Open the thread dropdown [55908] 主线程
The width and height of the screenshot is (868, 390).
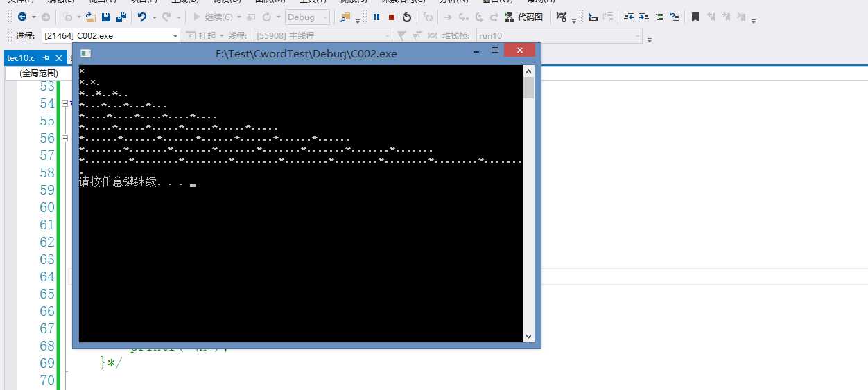tap(323, 35)
